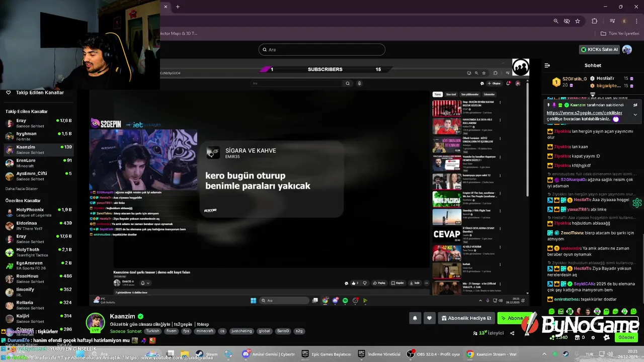Open the RoseHeus recommended channel

[x=39, y=279]
